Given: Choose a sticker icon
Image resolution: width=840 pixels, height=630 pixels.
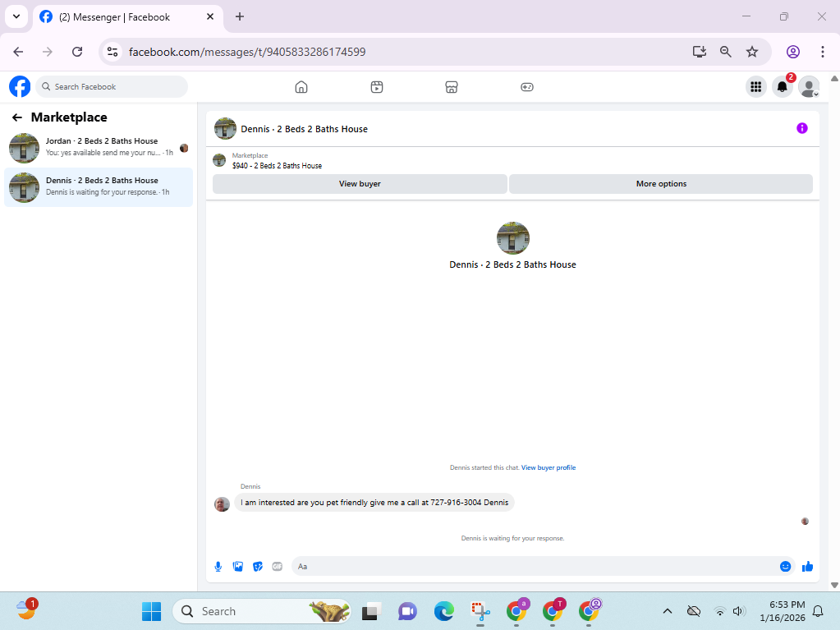Looking at the screenshot, I should point(258,566).
